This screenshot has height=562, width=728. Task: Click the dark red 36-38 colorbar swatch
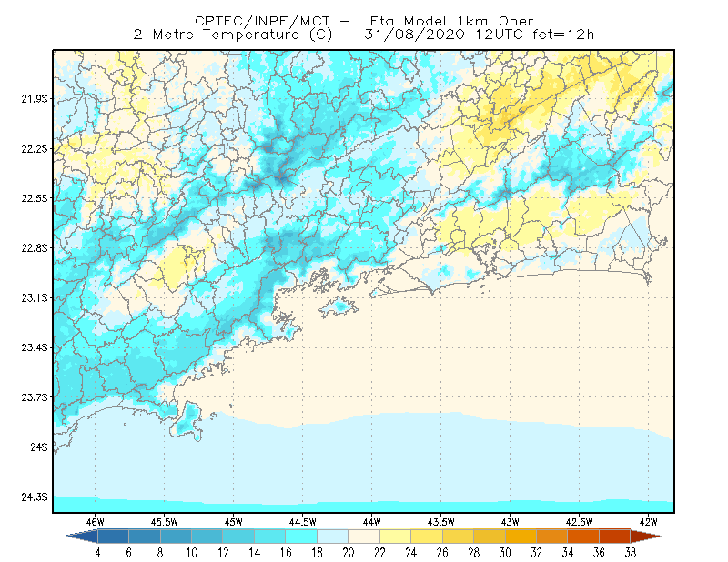pos(615,537)
